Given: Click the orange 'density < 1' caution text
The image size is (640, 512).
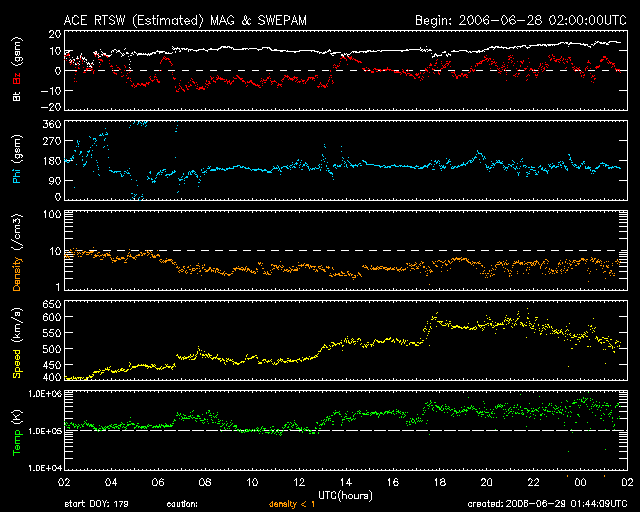Looking at the screenshot, I should 292,504.
